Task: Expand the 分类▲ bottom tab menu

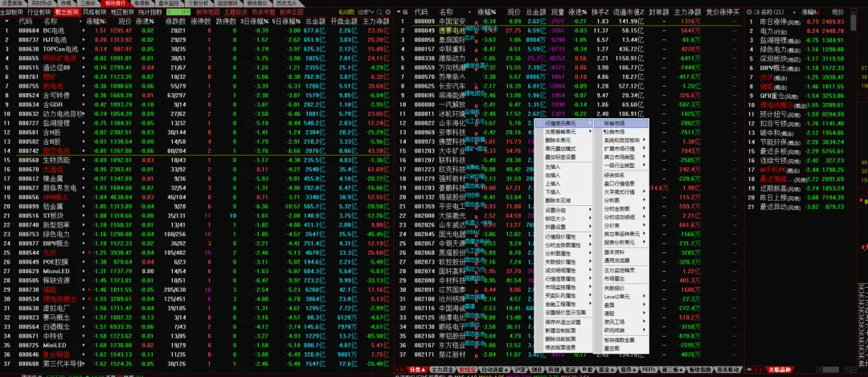Action: coord(417,369)
